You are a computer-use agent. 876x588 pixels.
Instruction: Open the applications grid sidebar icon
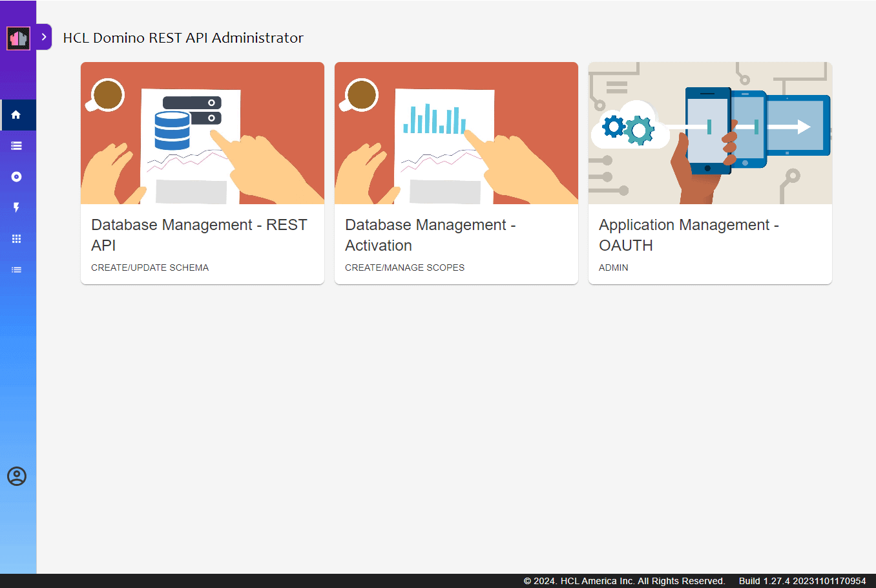(17, 239)
